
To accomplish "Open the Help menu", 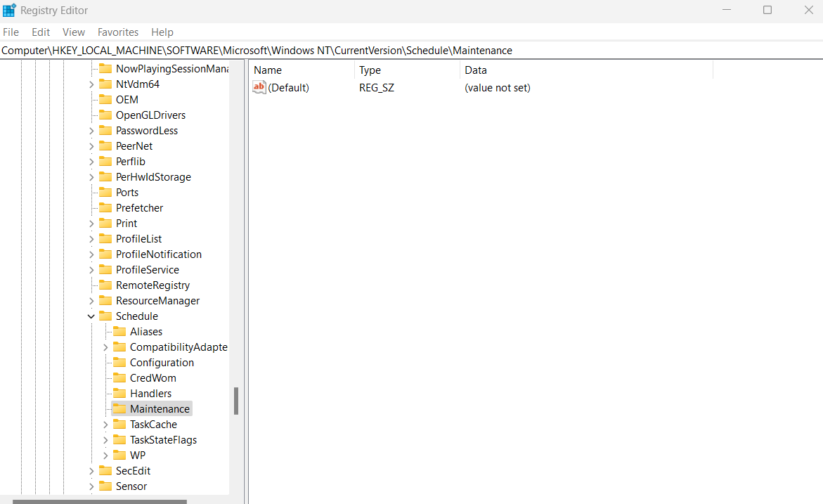I will (x=162, y=32).
